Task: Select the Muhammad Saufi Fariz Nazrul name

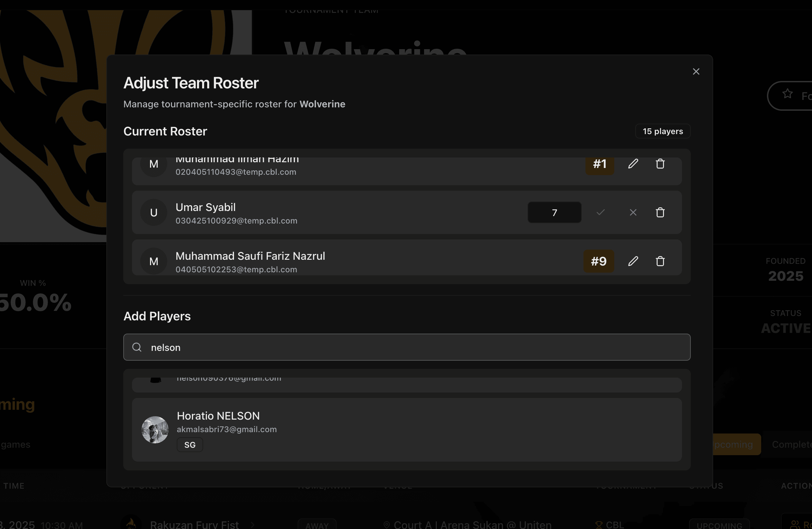Action: point(250,256)
